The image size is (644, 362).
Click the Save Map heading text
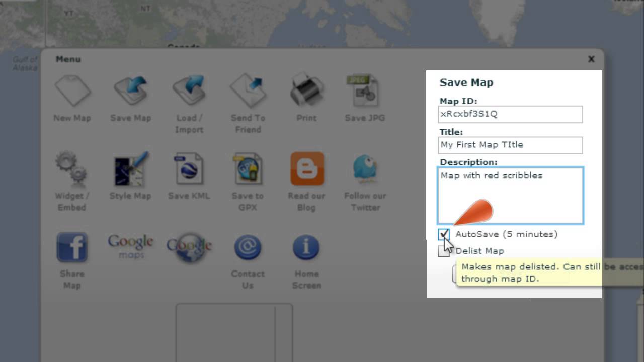(466, 83)
